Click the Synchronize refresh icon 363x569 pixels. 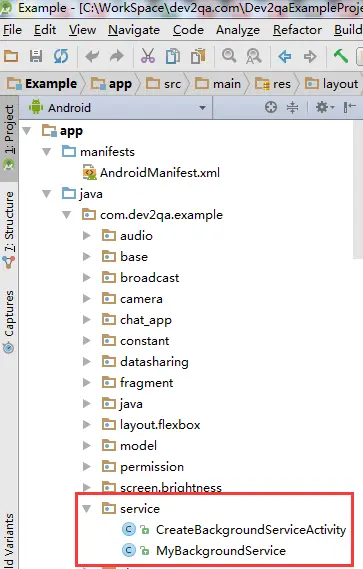61,56
